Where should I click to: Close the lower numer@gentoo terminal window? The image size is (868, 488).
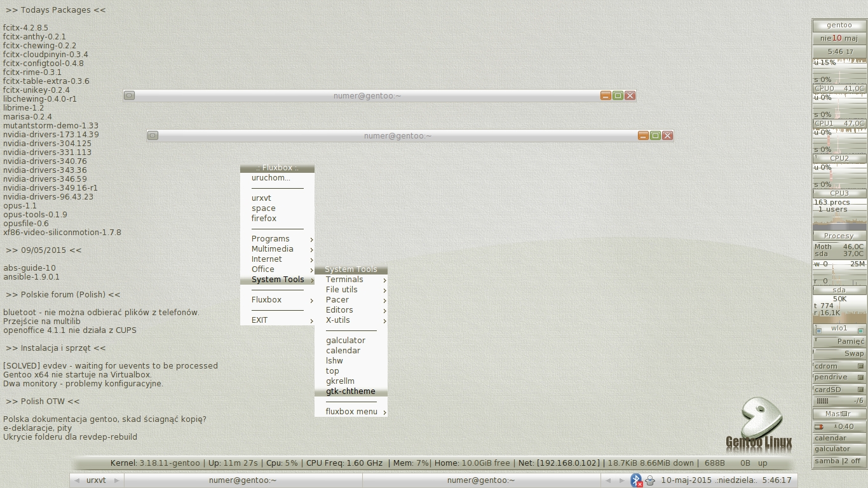tap(667, 135)
